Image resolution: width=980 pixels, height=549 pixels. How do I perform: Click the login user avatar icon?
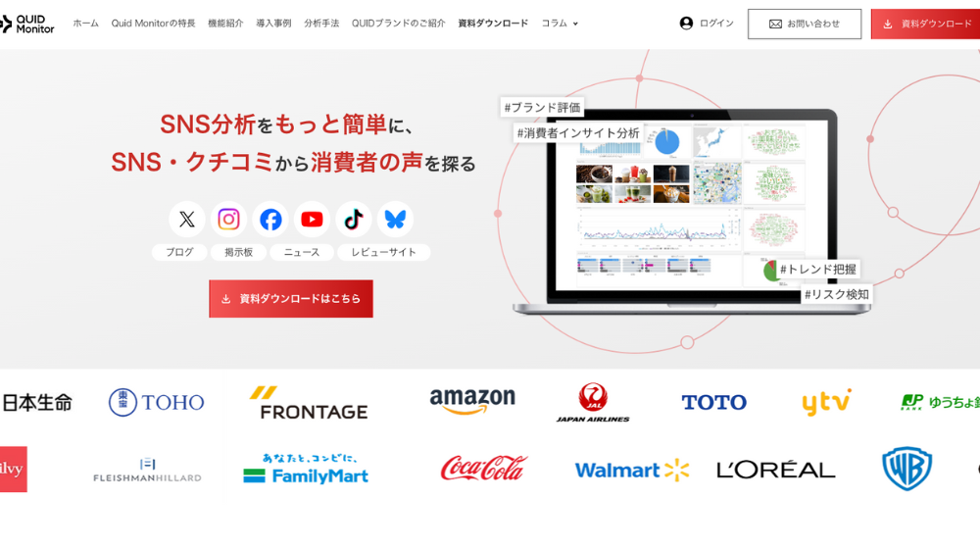click(x=686, y=24)
